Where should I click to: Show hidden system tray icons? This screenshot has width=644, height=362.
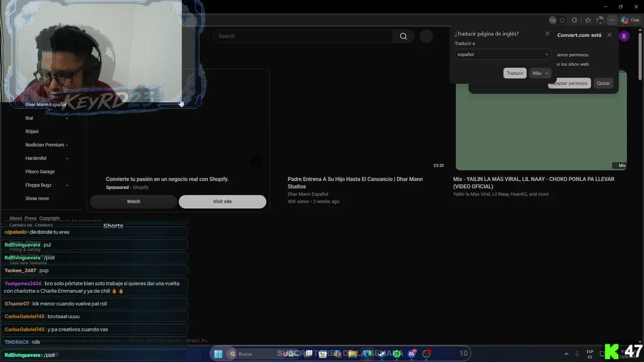(x=566, y=354)
